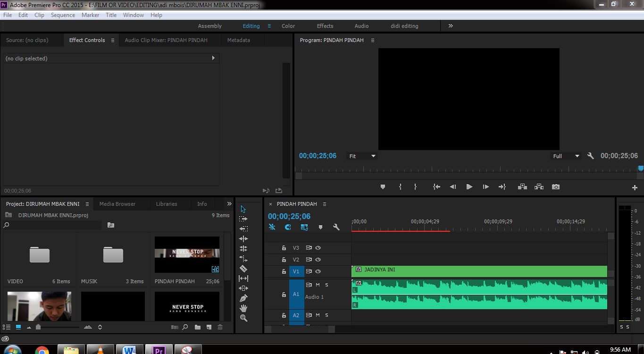The height and width of the screenshot is (354, 644).
Task: Hide the V1 track output eye
Action: (318, 271)
